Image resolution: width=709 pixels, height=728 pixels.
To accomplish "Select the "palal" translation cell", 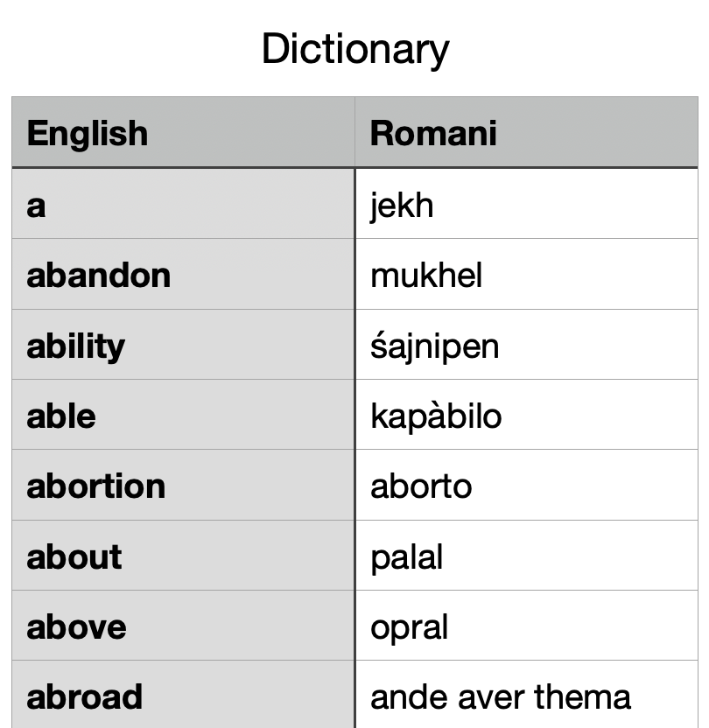I will [525, 556].
